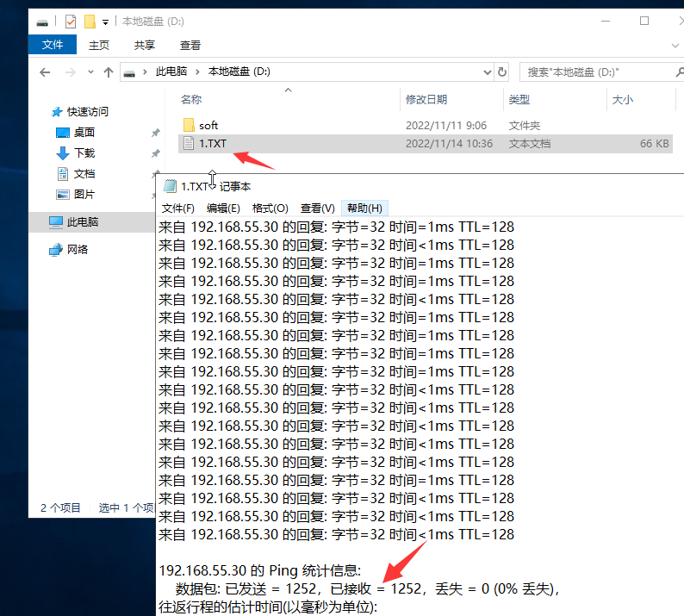
Task: Switch to the 查看 ribbon tab
Action: point(190,45)
